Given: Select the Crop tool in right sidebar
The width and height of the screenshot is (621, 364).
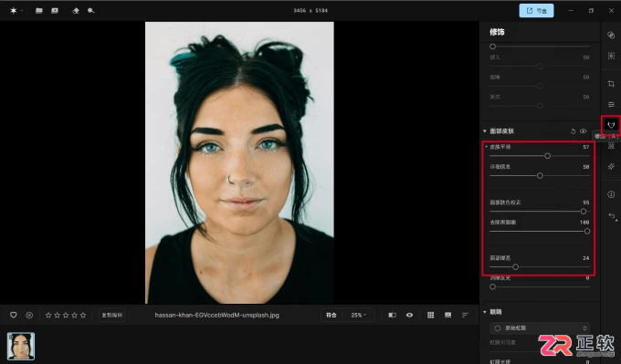Looking at the screenshot, I should click(611, 84).
